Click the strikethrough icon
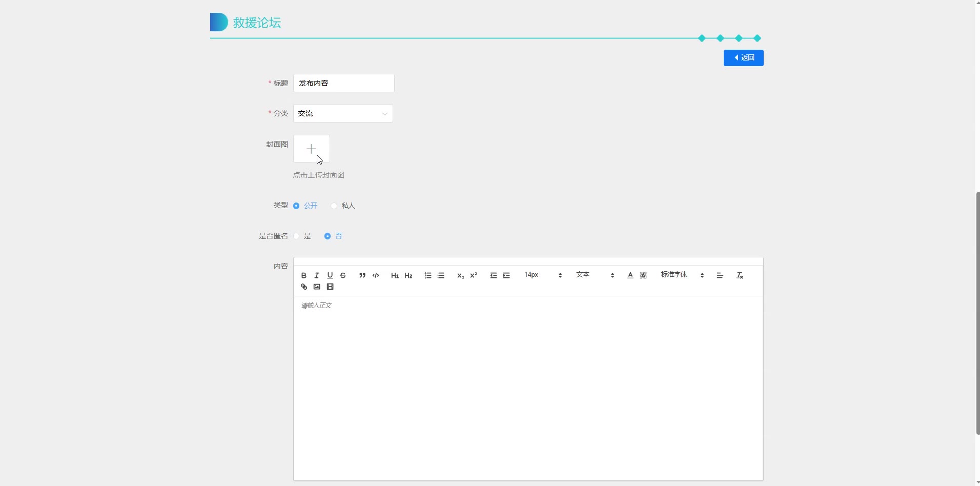 click(x=343, y=275)
